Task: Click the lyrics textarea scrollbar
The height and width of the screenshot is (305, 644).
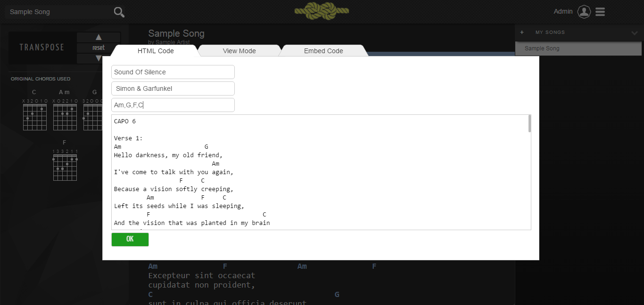Action: tap(529, 124)
